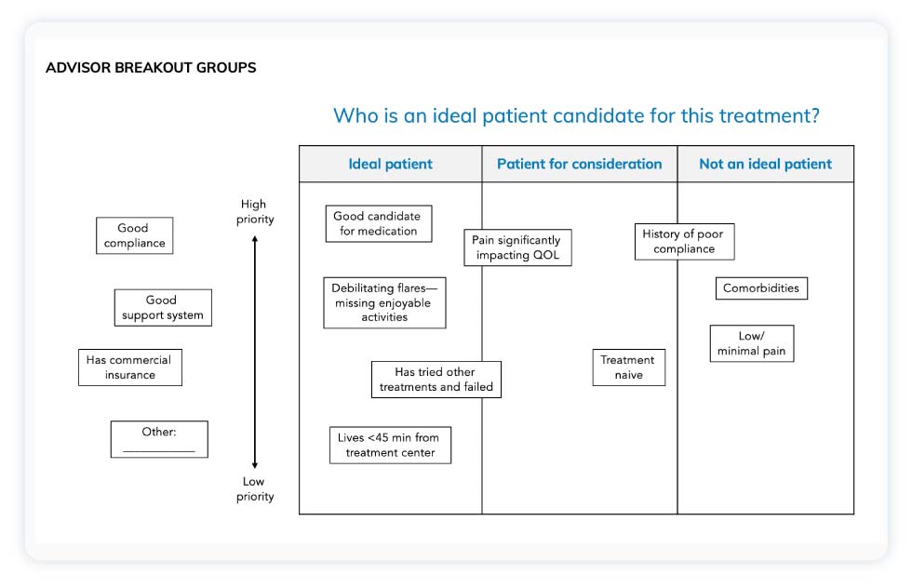This screenshot has width=912, height=588.
Task: Pick the 'Has commercial insurance' card
Action: 129,367
